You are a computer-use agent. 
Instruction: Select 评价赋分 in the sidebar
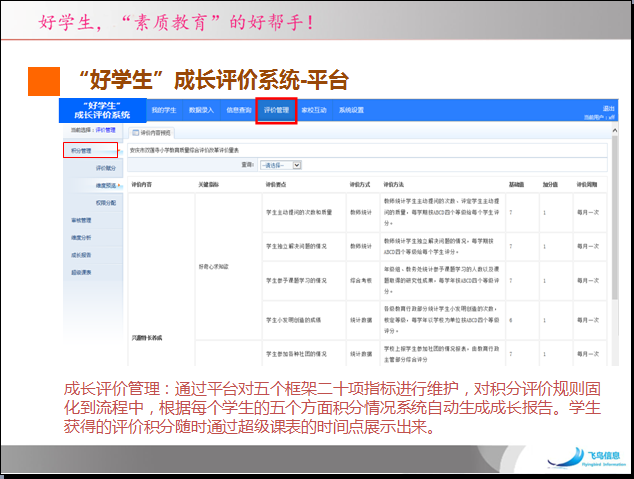105,168
